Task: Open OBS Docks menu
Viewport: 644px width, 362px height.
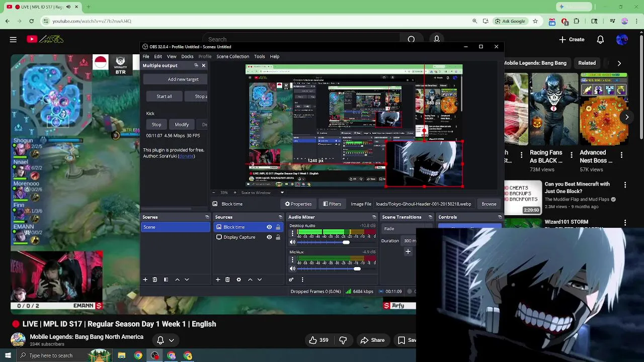Action: click(x=187, y=56)
